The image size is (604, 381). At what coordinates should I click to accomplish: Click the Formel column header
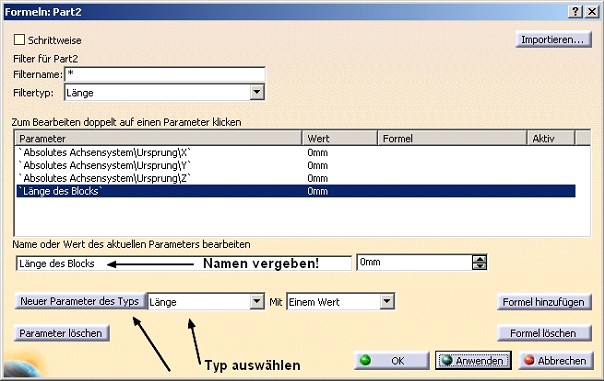(451, 138)
